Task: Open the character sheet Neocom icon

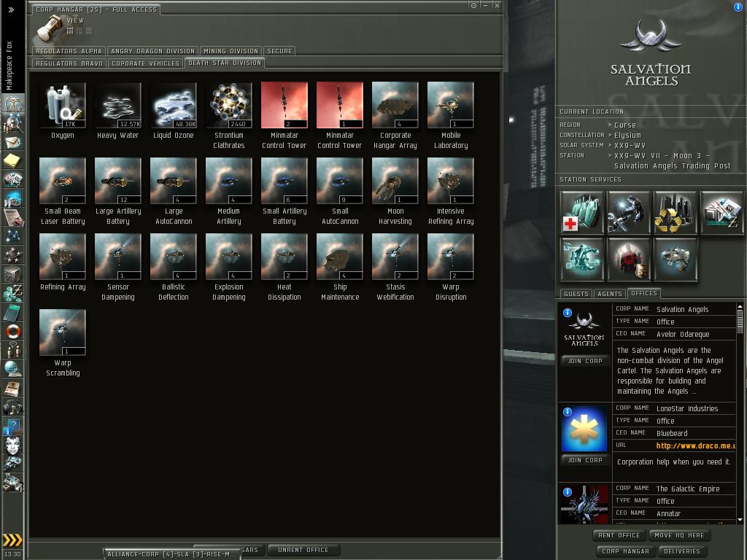Action: point(13,104)
